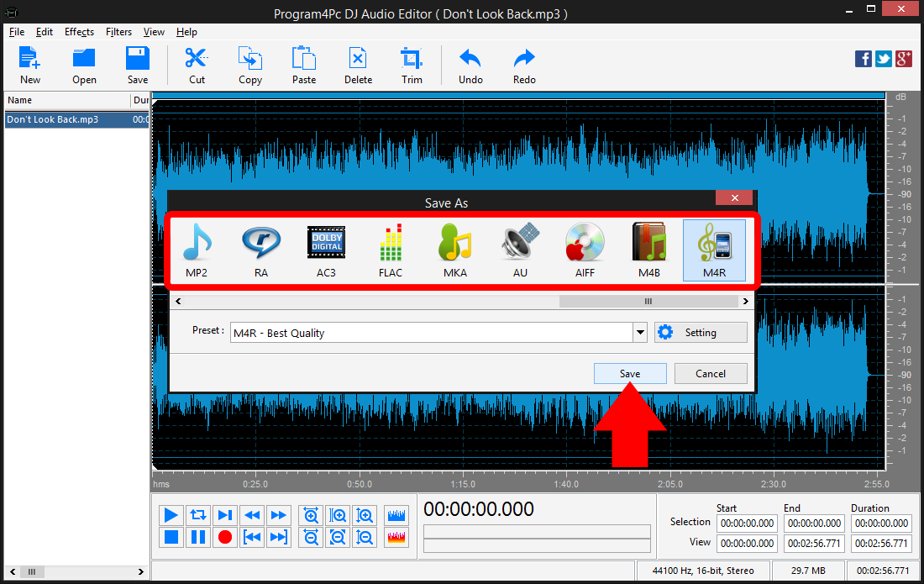Image resolution: width=924 pixels, height=584 pixels.
Task: Click the horizontal zoom-in magnifier
Action: coord(338,515)
